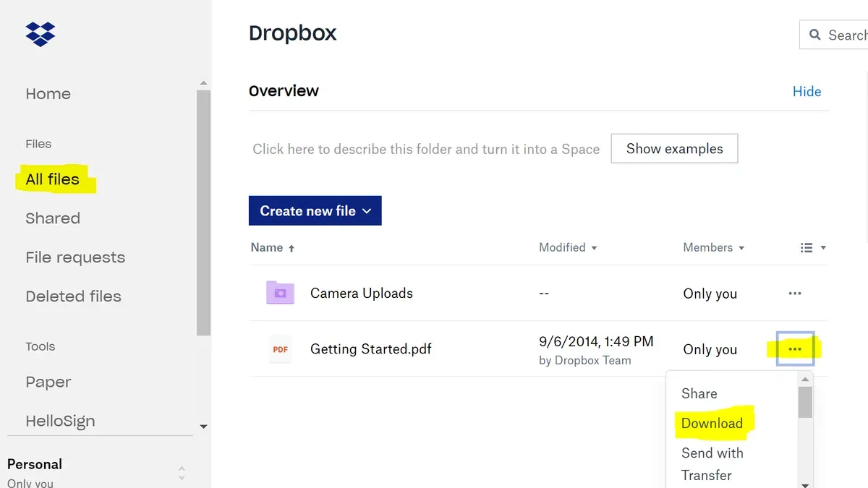Click the context menu scroll up arrow
868x488 pixels.
coord(805,379)
